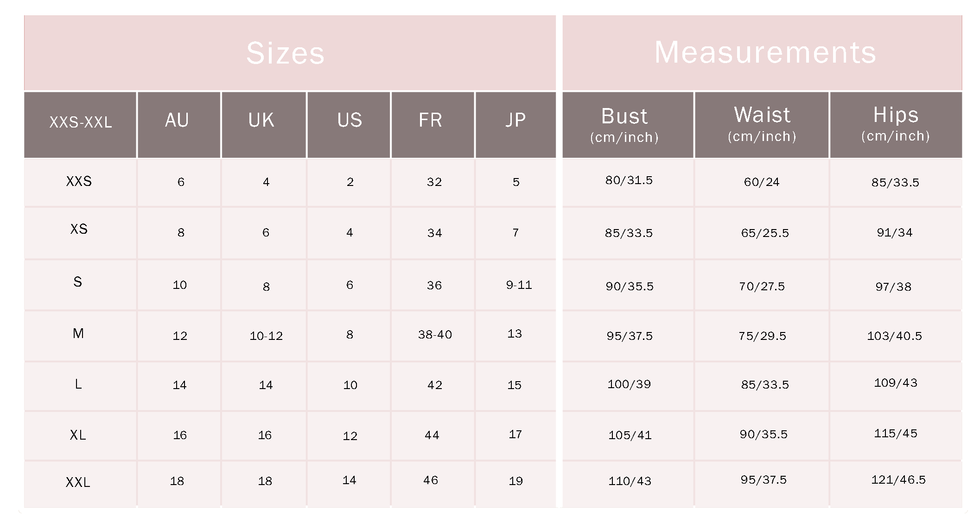The image size is (980, 524).
Task: Select waist measurement 65/25.5 cell
Action: [x=762, y=233]
